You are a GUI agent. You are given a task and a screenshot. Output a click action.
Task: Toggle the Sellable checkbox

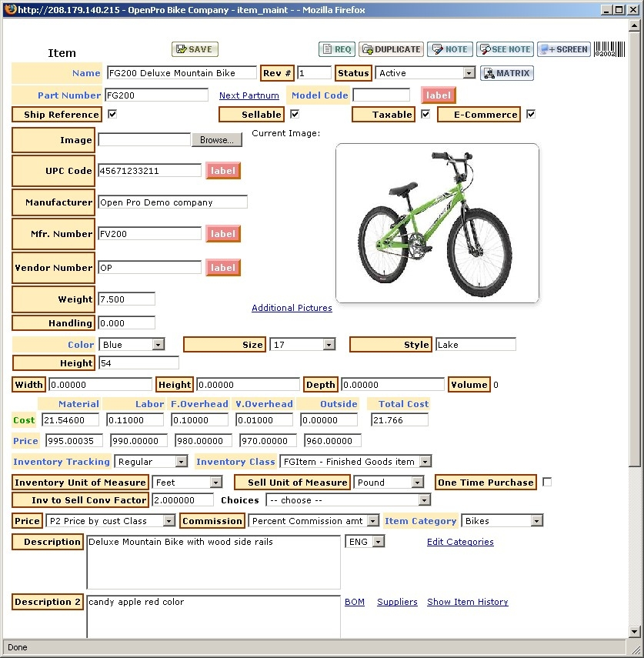tap(294, 114)
